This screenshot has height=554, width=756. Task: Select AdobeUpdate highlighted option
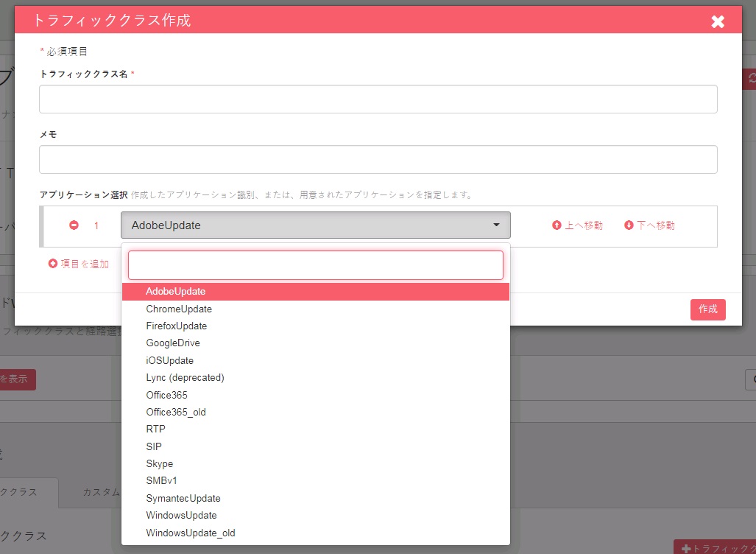coord(315,292)
